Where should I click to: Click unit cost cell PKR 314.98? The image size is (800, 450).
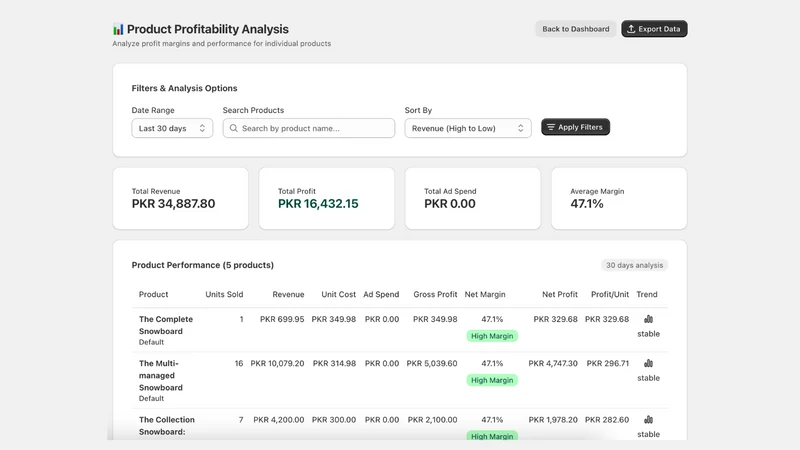(334, 363)
